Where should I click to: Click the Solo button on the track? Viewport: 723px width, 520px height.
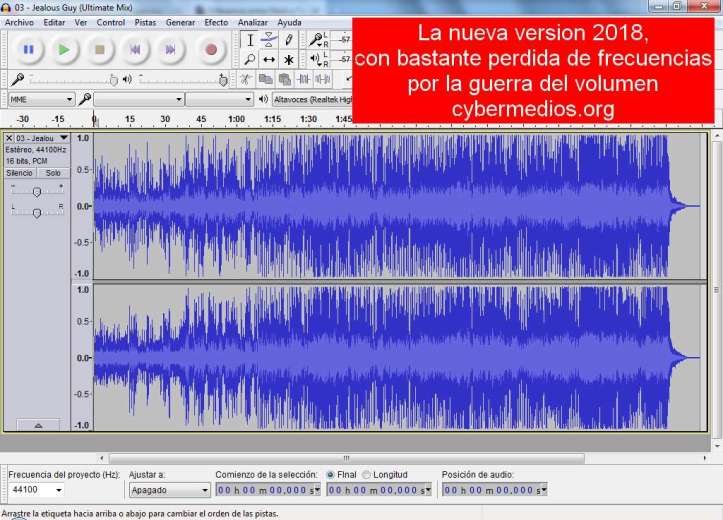click(53, 172)
